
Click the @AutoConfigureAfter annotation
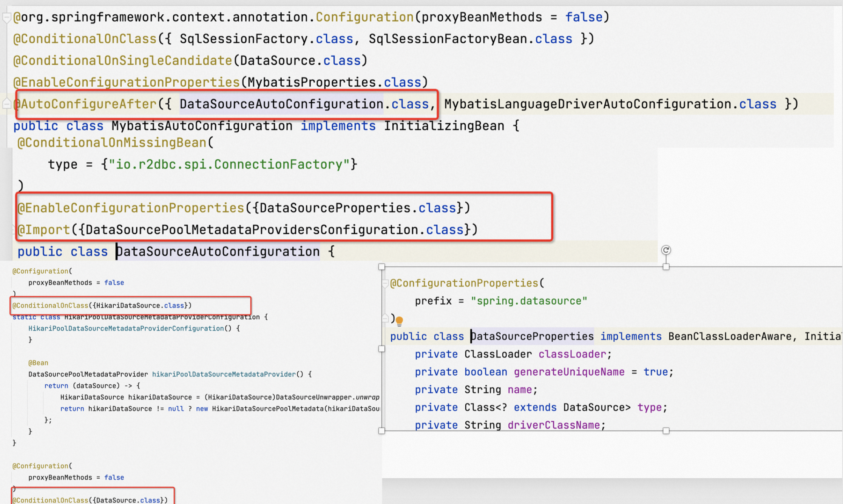tap(85, 104)
